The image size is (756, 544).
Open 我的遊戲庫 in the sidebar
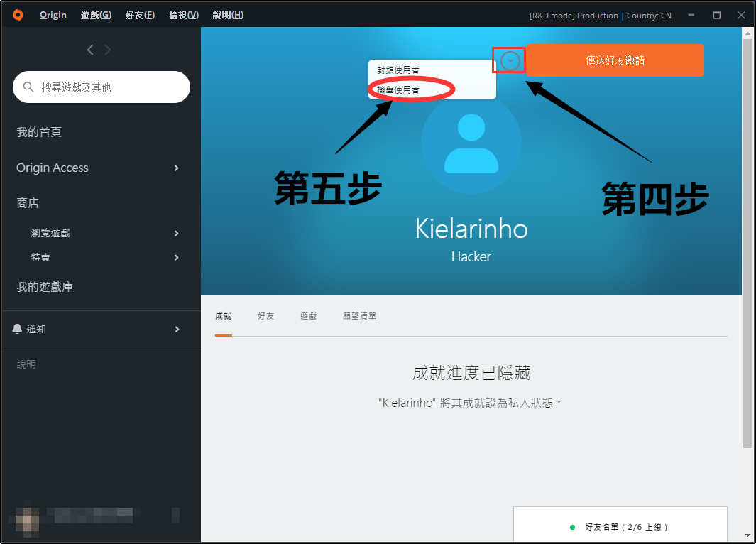(x=45, y=287)
